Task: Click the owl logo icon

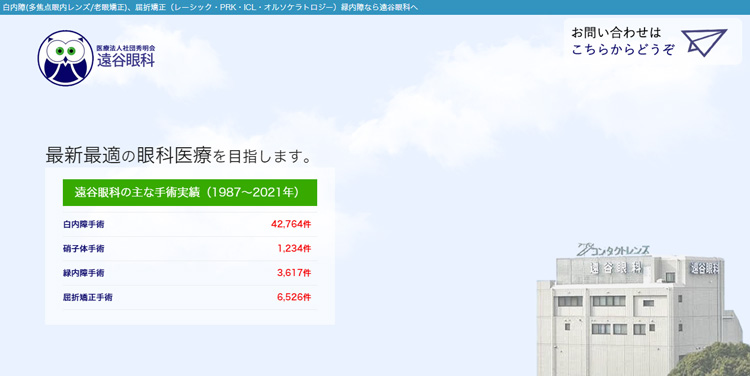Action: (66, 58)
